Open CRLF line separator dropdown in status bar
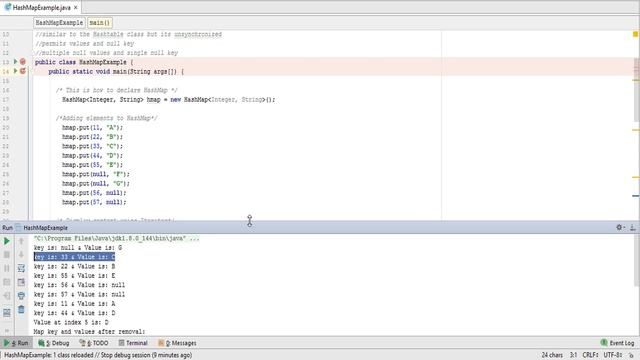640x360 pixels. pyautogui.click(x=590, y=355)
